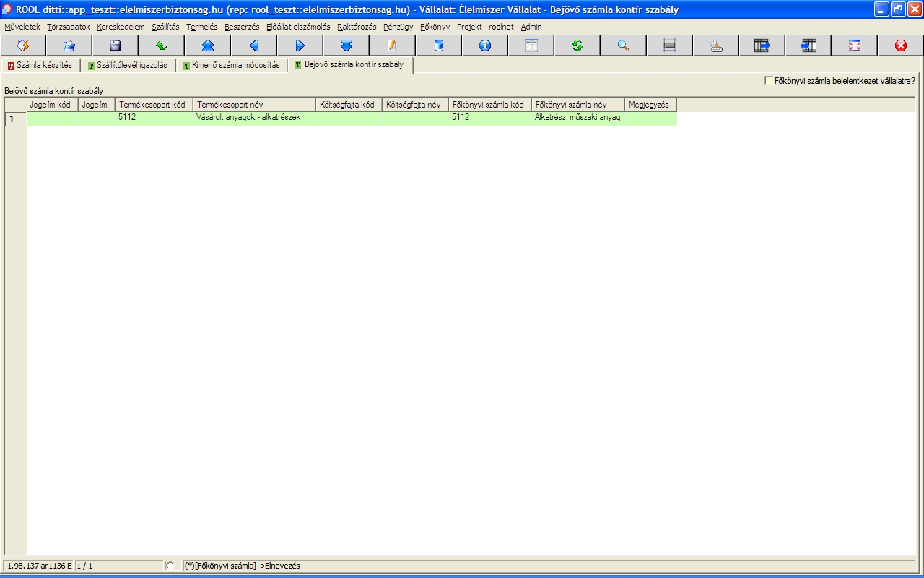Open the Törzsadatok menu
This screenshot has height=578, width=924.
(x=69, y=27)
